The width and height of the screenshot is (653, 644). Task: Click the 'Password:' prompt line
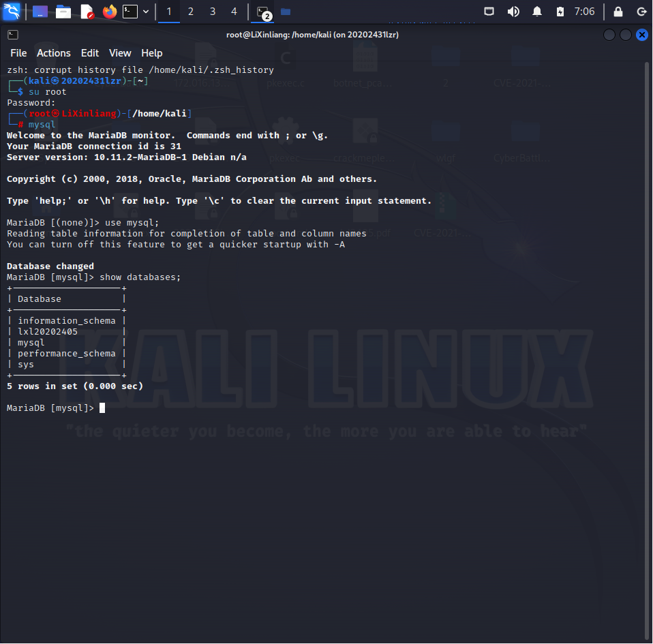coord(31,103)
